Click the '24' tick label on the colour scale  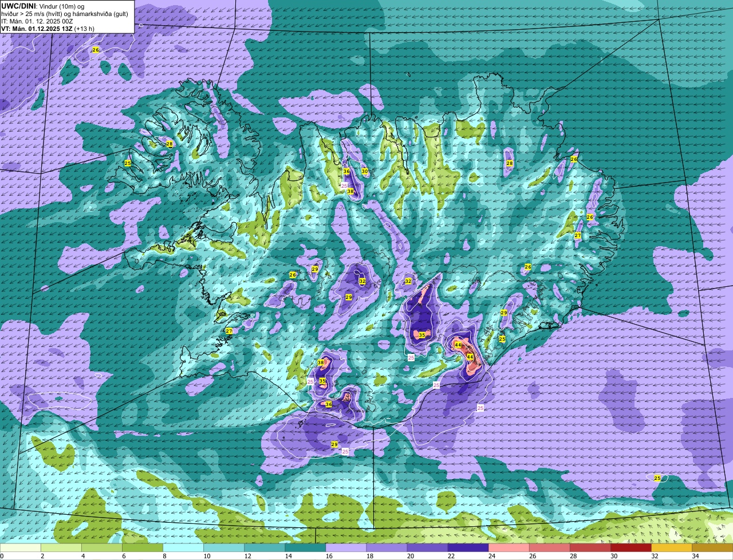click(491, 556)
